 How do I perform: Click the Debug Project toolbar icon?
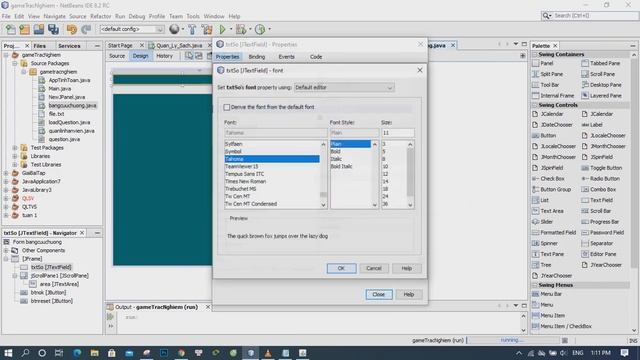point(241,29)
